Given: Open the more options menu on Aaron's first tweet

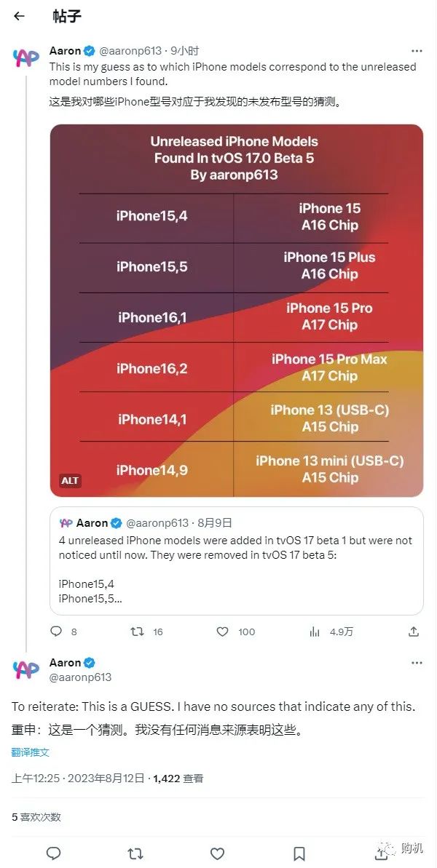Looking at the screenshot, I should click(x=417, y=51).
